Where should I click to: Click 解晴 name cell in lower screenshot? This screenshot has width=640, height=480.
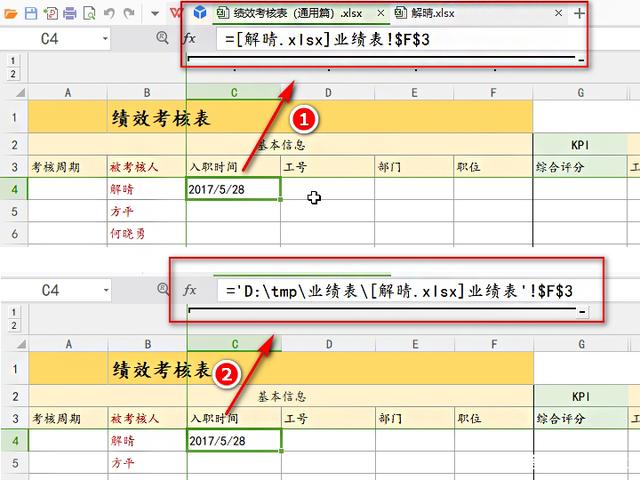point(148,440)
